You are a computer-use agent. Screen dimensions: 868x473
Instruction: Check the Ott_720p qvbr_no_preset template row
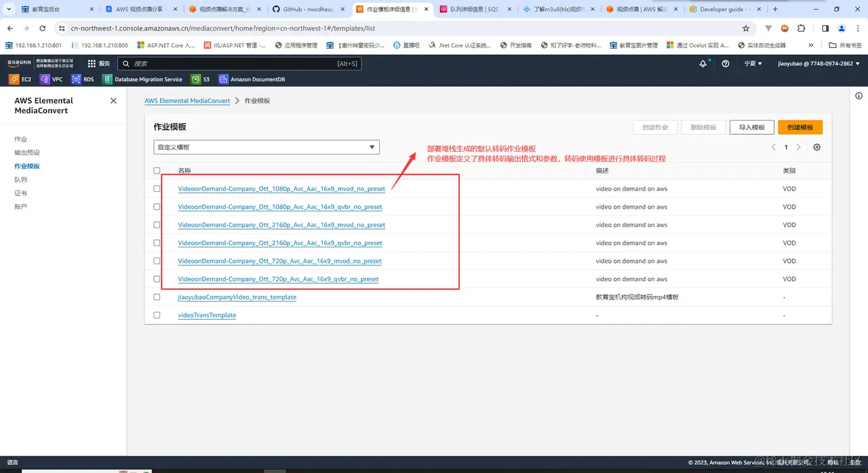tap(157, 279)
